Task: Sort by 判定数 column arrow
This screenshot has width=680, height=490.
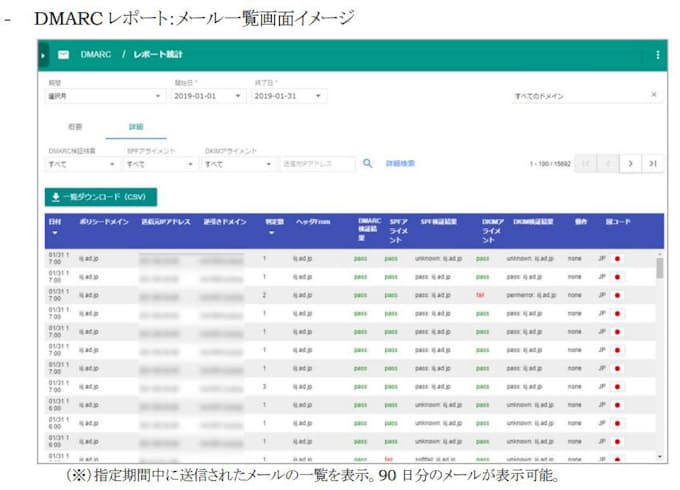Action: (271, 234)
